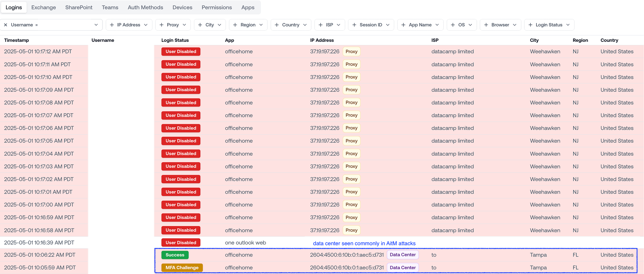644x274 pixels.
Task: Click the Timestamp column header
Action: [x=17, y=40]
